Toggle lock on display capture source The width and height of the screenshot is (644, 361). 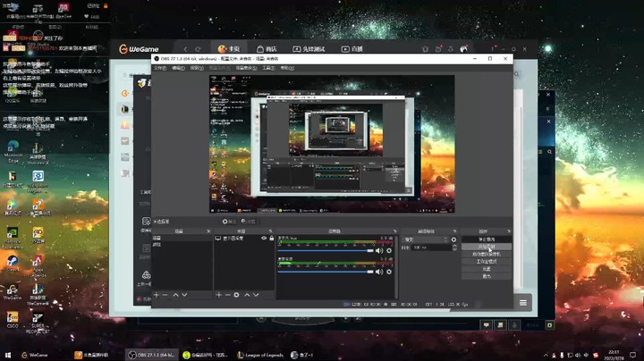click(x=272, y=238)
